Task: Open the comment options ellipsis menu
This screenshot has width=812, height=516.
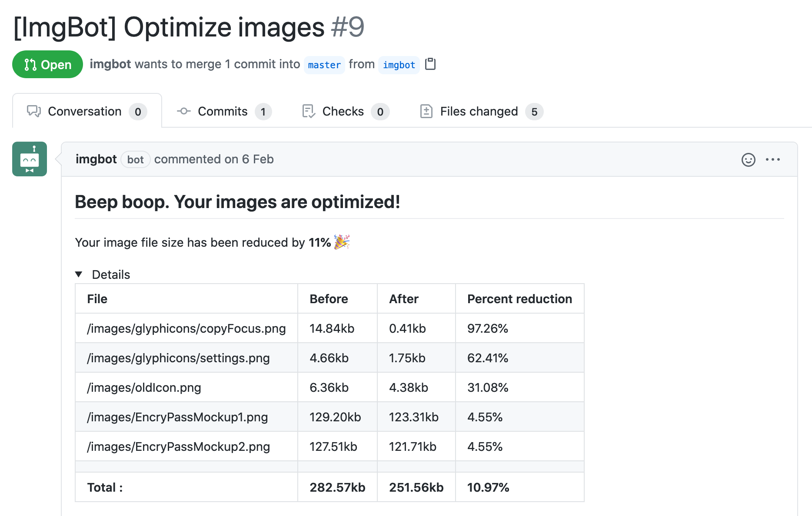Action: [x=772, y=160]
